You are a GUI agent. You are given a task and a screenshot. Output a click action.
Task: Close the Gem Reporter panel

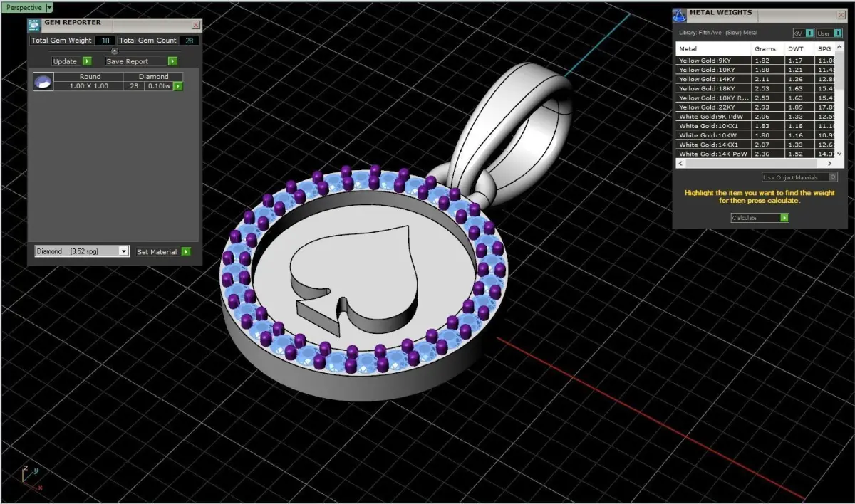point(196,25)
